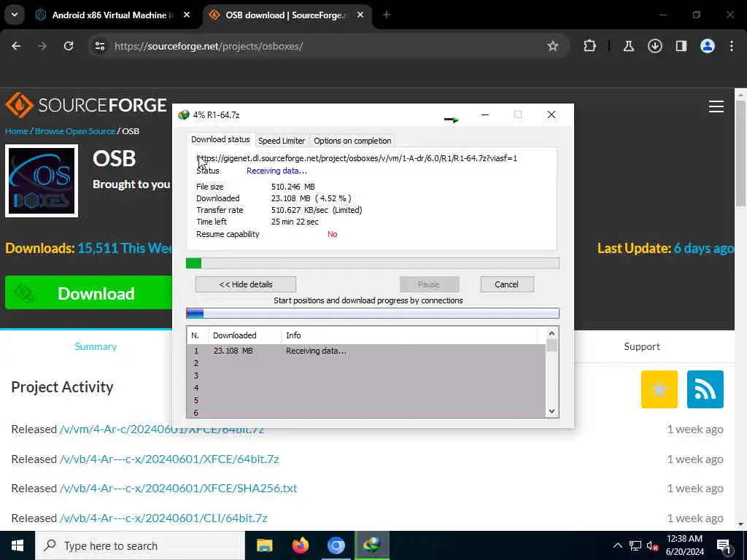The height and width of the screenshot is (560, 747).
Task: Open the Summary tab on SourceForge
Action: click(96, 346)
